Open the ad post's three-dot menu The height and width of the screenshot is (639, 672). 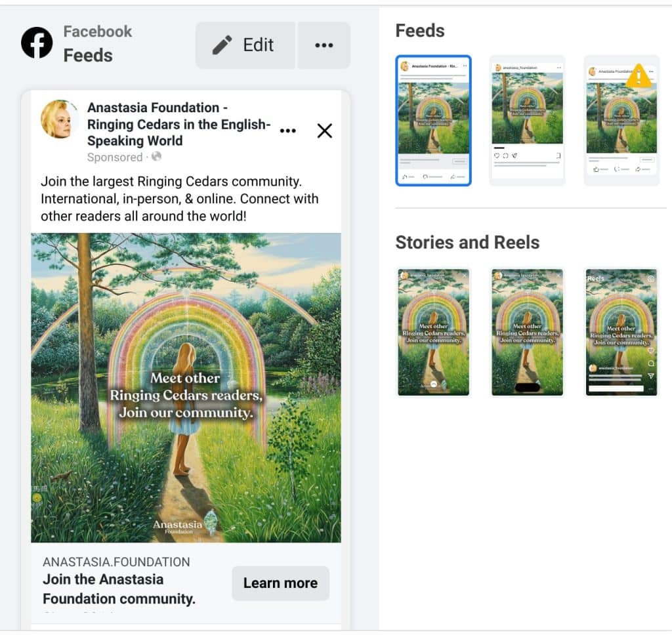point(287,131)
